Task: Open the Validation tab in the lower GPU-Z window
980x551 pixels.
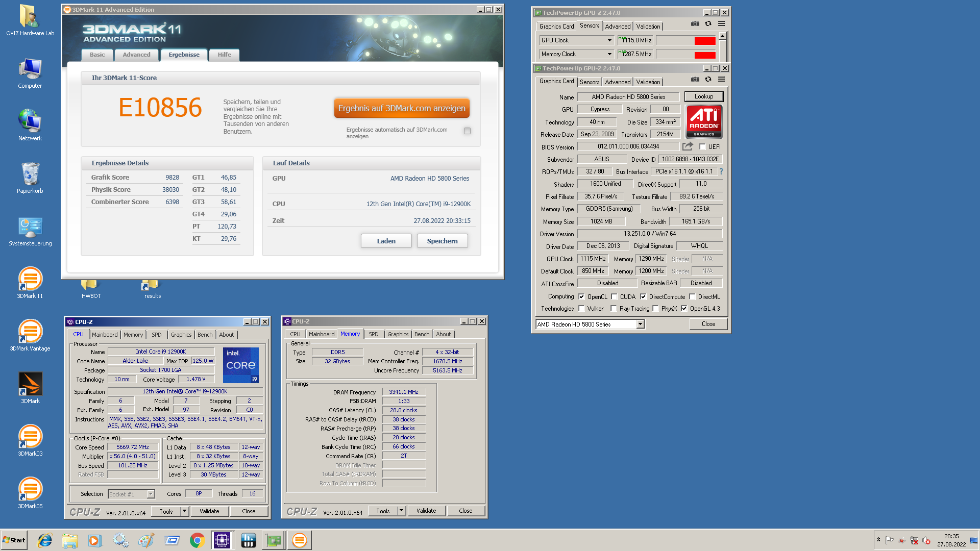Action: coord(648,82)
